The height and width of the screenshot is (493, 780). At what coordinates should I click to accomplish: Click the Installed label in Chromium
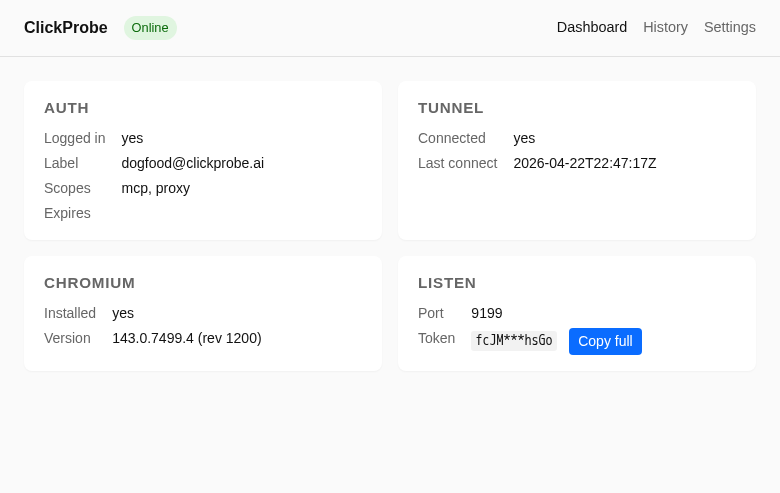tap(70, 313)
